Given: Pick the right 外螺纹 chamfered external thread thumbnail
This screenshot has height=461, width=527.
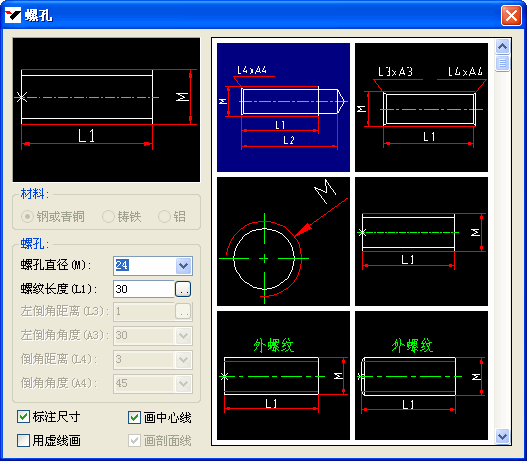Looking at the screenshot, I should 421,375.
